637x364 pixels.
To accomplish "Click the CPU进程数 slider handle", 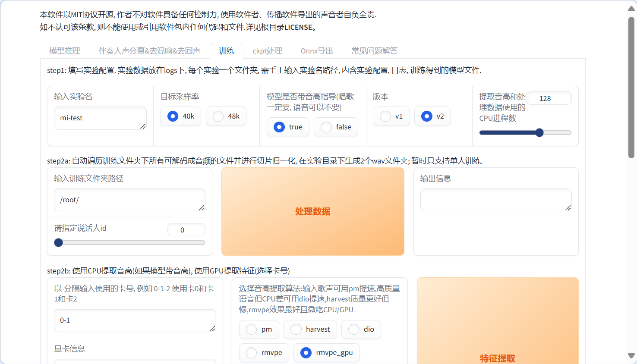I will pos(539,133).
